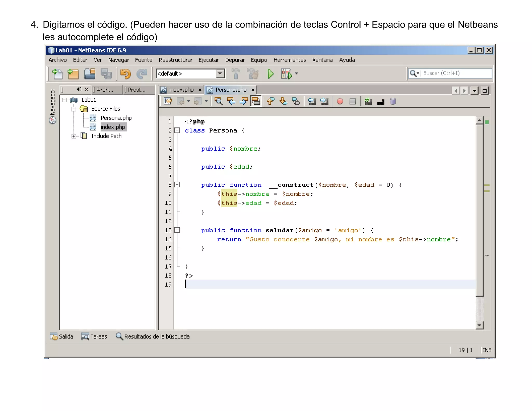Click the Uncomment lines icon
The image size is (532, 411).
(381, 101)
